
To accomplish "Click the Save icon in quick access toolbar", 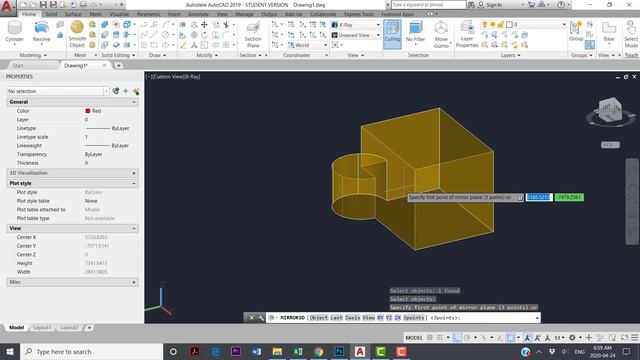I will tap(43, 4).
